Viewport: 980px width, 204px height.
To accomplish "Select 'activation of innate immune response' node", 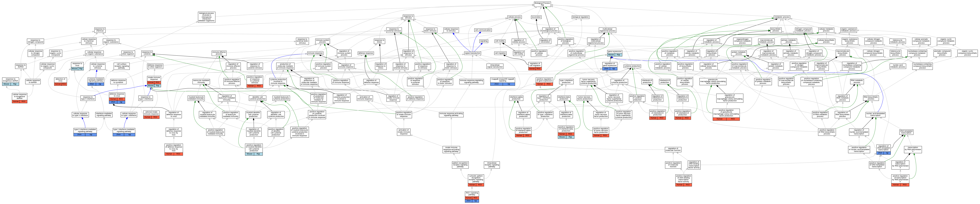I will [x=404, y=132].
